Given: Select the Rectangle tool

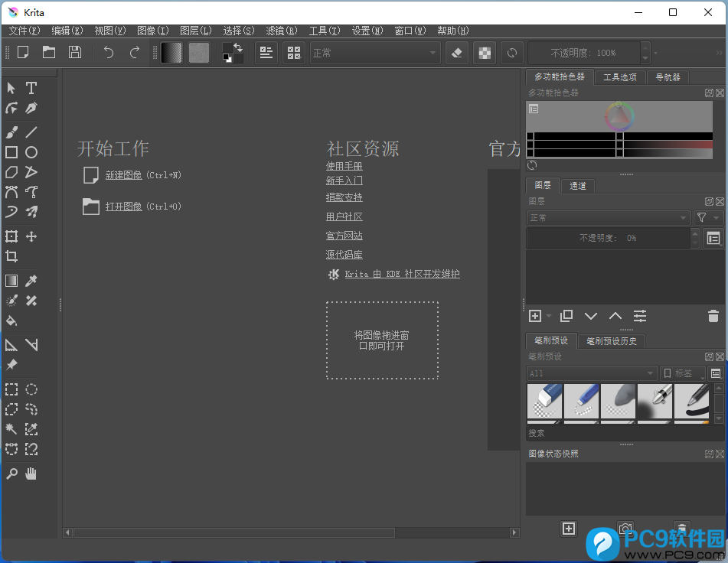Looking at the screenshot, I should [x=11, y=152].
